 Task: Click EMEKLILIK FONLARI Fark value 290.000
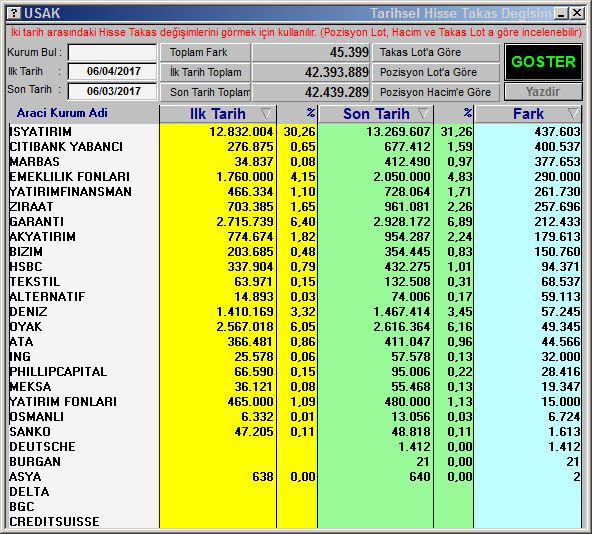[x=557, y=177]
